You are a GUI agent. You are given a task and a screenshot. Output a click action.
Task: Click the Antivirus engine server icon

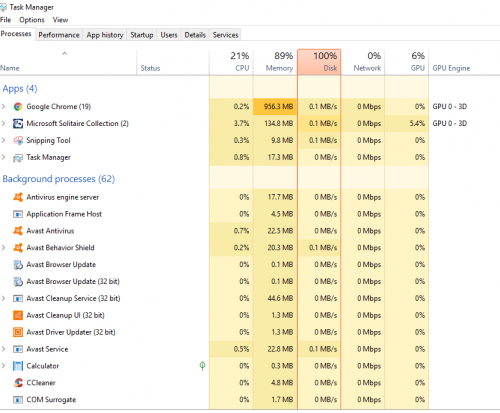(18, 197)
